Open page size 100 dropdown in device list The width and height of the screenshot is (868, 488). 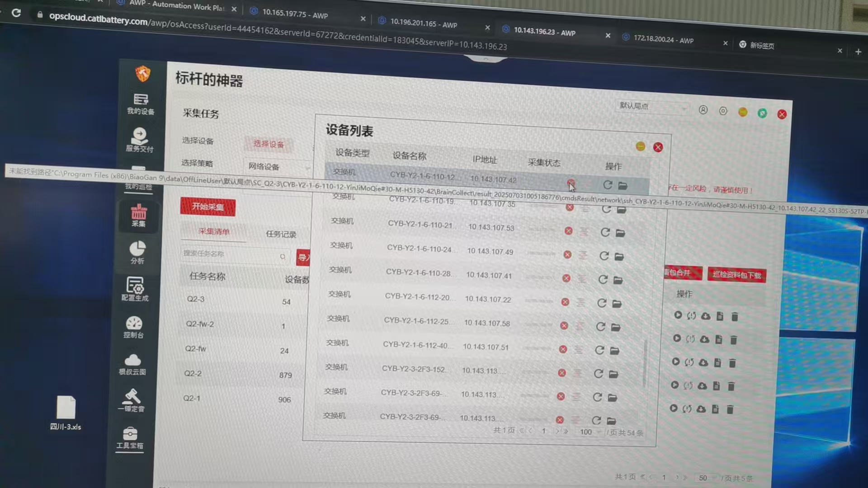click(x=590, y=432)
